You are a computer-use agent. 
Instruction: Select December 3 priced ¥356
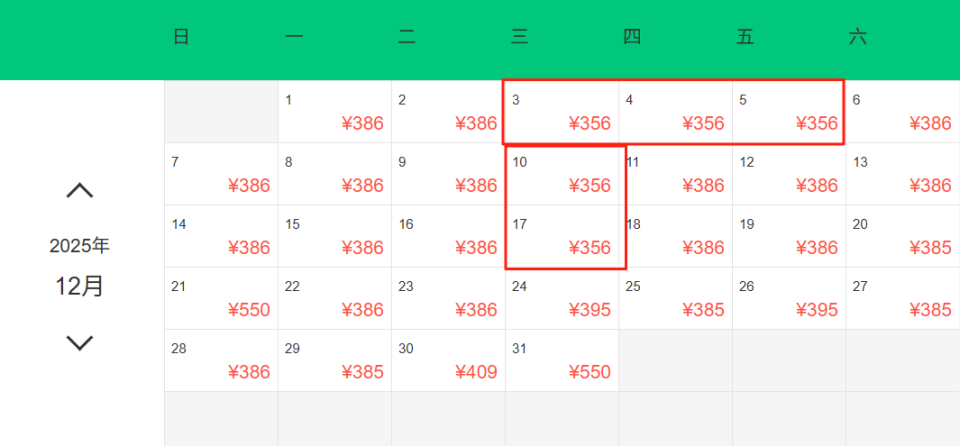tap(562, 112)
